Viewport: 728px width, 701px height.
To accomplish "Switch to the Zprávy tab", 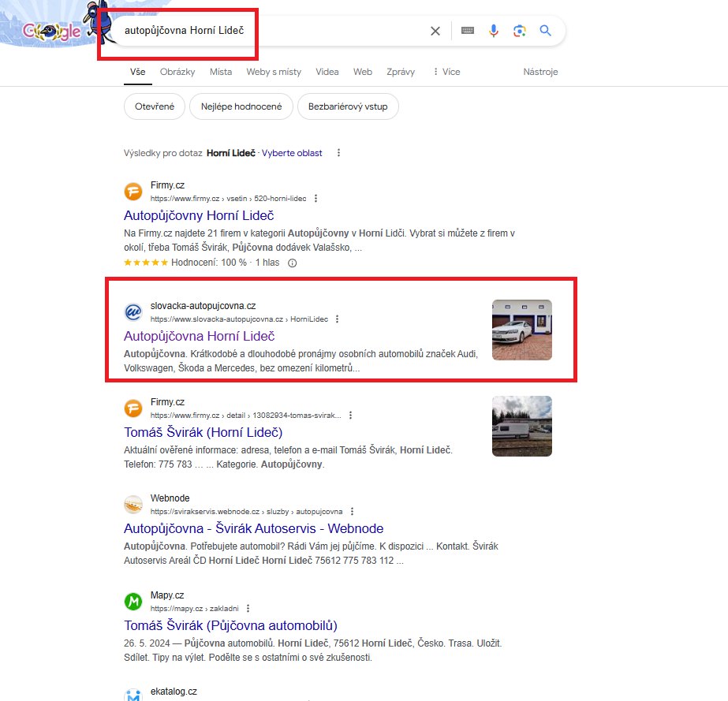I will coord(401,72).
